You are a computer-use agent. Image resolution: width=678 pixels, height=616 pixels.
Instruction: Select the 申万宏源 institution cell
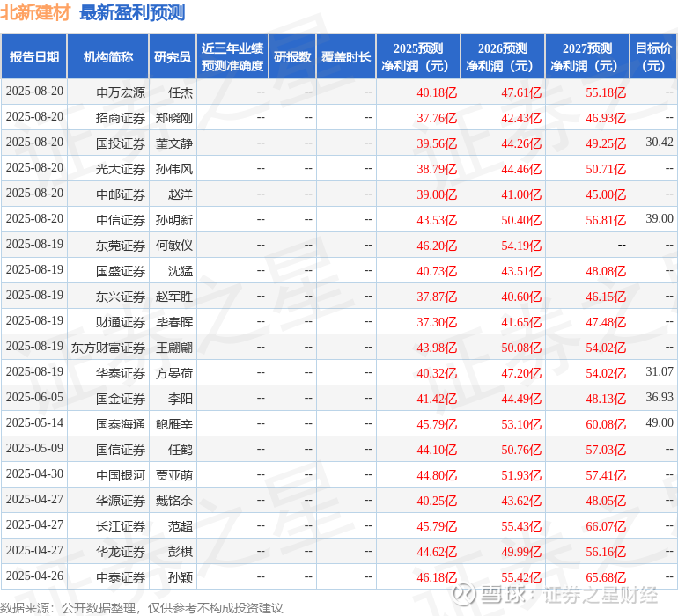(x=108, y=92)
